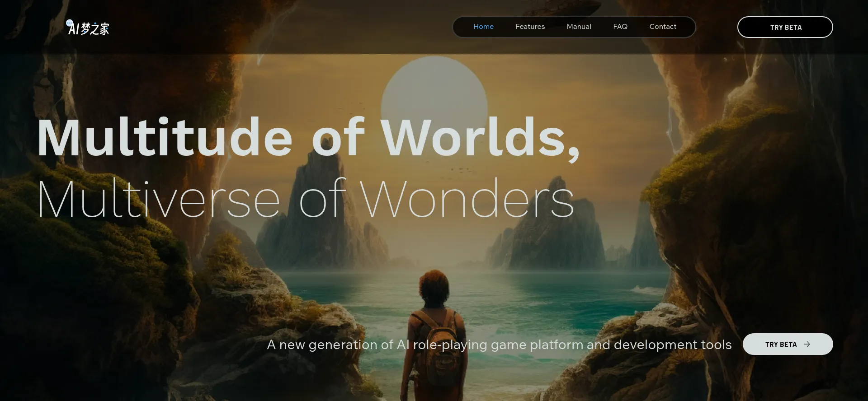Click the bold "Multitude of Worlds," headline

[x=307, y=137]
